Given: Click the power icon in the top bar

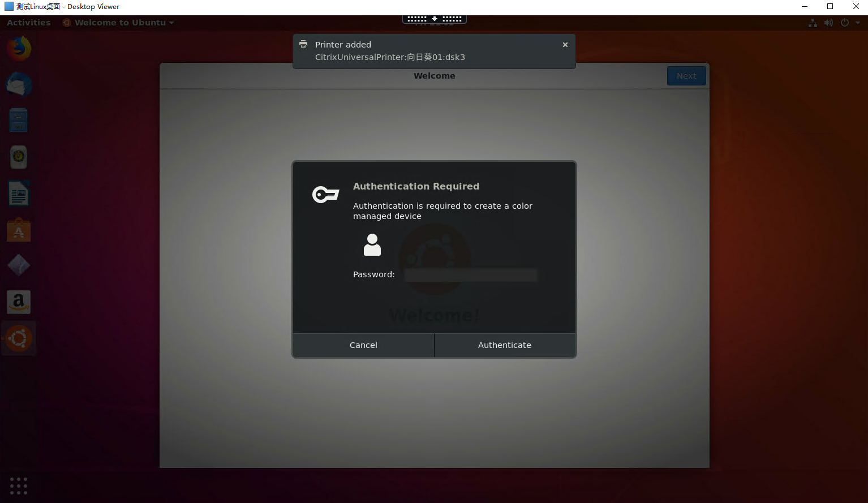Looking at the screenshot, I should [x=844, y=23].
